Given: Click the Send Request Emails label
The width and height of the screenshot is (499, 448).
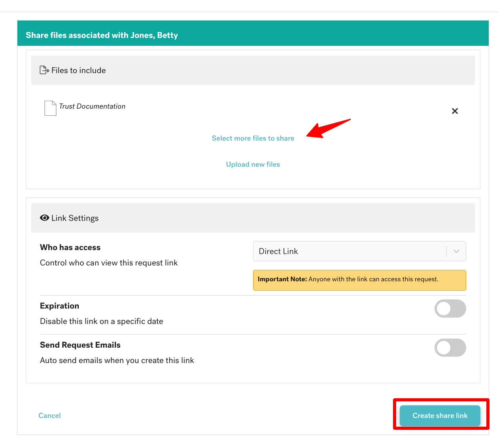Looking at the screenshot, I should 80,345.
